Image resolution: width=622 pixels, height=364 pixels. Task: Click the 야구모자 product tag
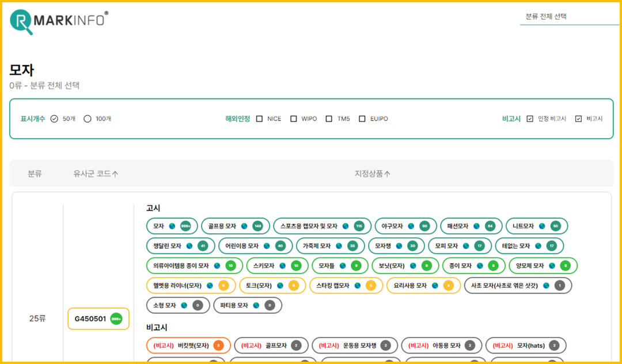coord(405,226)
